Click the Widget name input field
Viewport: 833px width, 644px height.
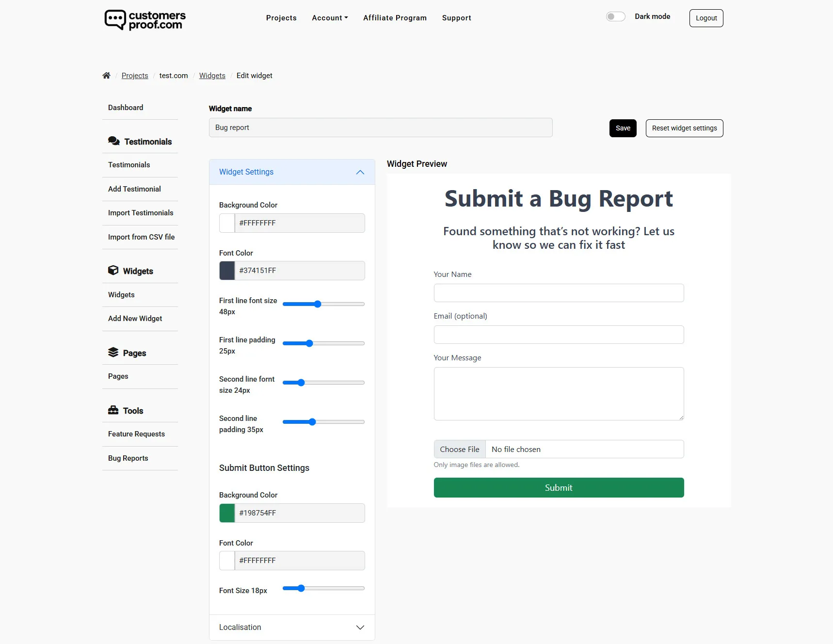pos(380,128)
